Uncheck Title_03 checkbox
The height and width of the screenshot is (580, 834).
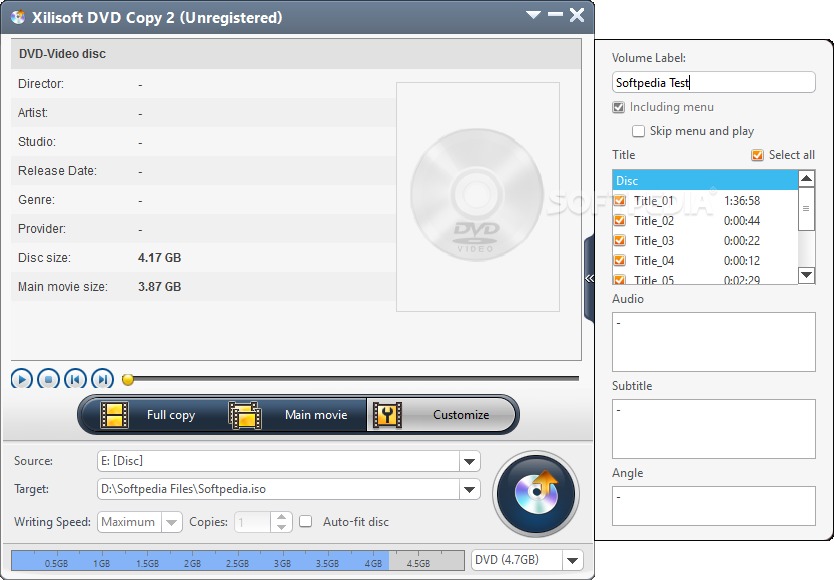(620, 241)
